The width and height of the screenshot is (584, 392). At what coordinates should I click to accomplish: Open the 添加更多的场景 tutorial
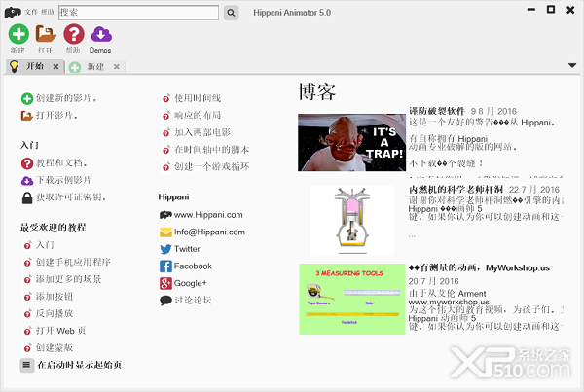[68, 279]
